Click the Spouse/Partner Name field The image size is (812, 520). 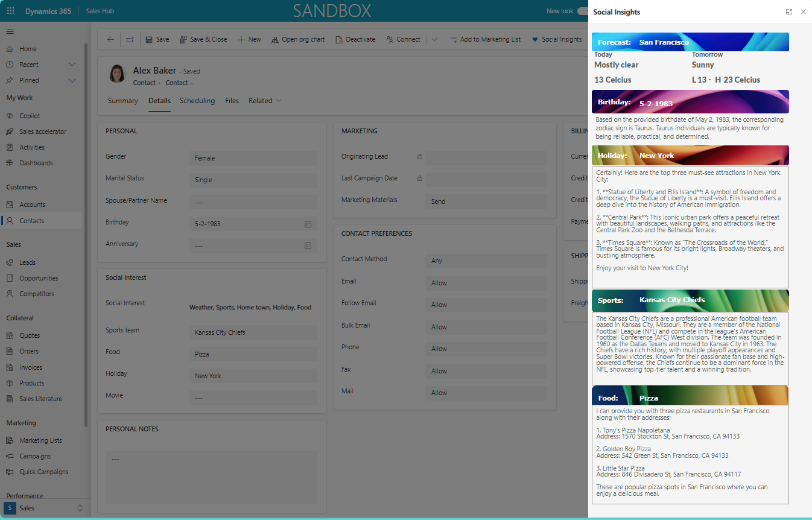click(253, 202)
